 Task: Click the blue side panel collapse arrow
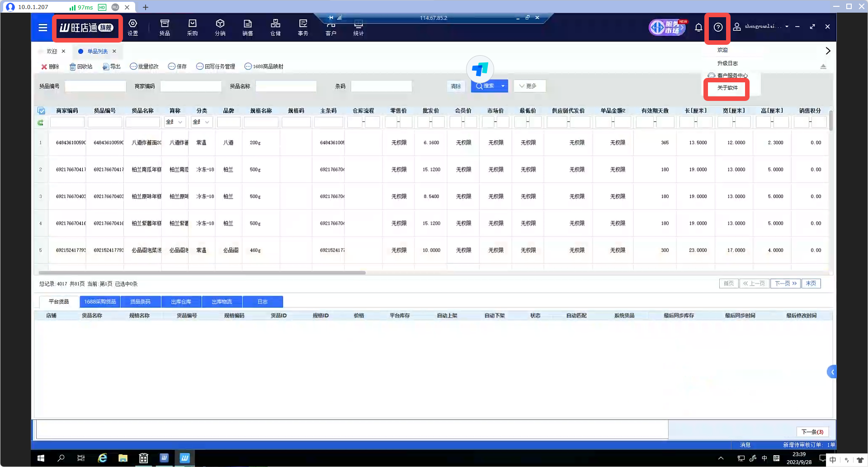coord(831,372)
